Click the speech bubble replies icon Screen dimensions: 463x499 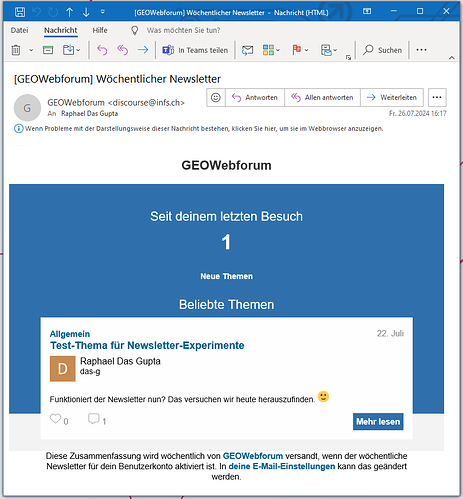click(x=94, y=419)
